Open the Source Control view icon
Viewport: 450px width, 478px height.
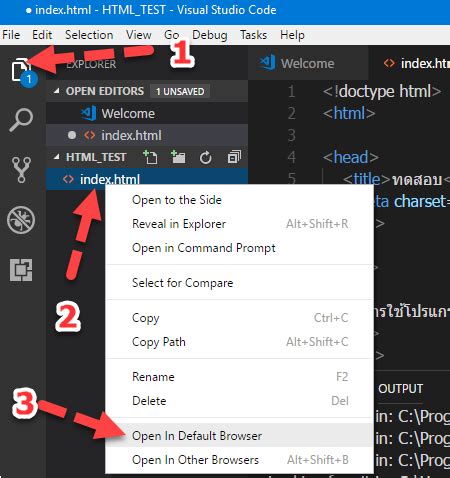(21, 170)
